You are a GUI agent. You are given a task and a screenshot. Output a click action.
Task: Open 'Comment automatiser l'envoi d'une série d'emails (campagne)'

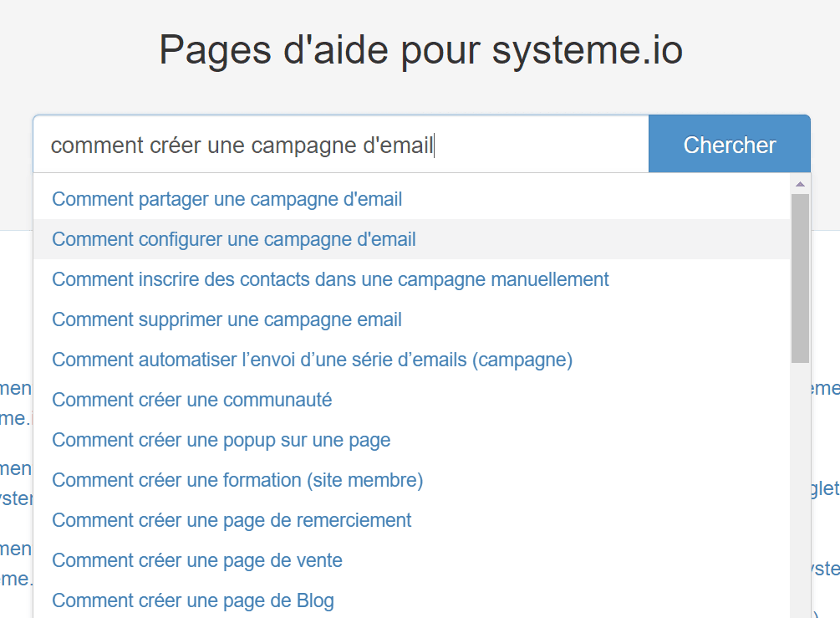[x=411, y=360]
